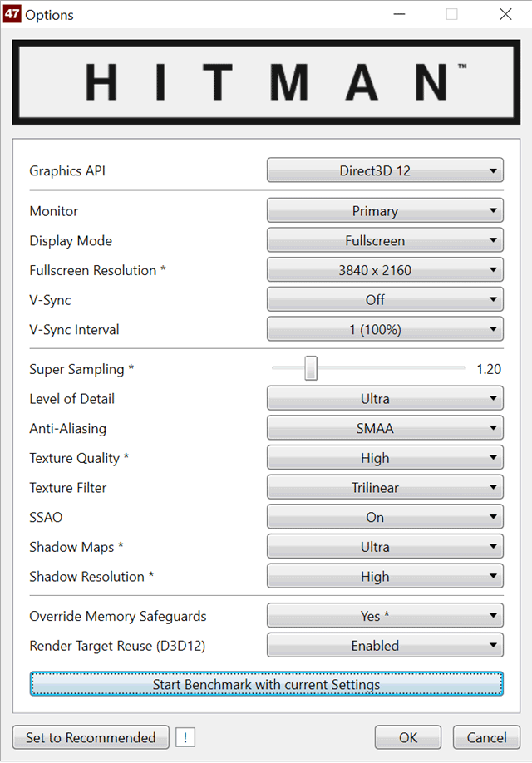Open the Monitor dropdown set to Primary
The height and width of the screenshot is (763, 532).
(x=385, y=211)
